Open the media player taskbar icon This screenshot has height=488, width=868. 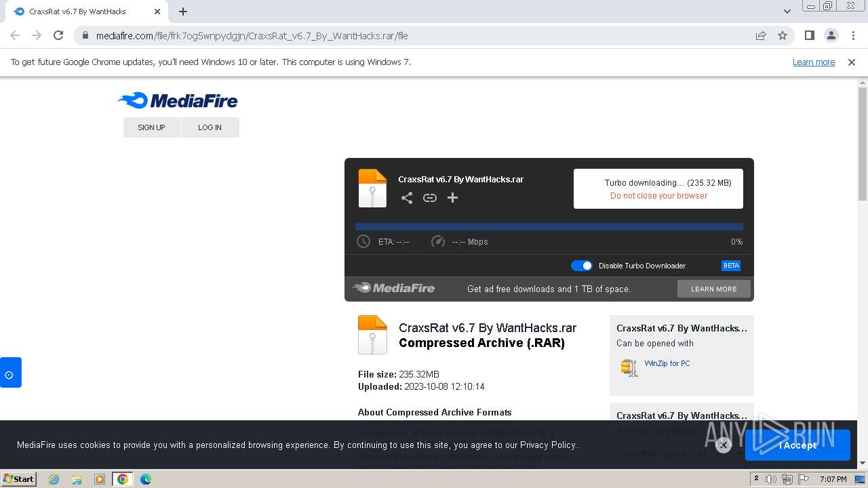point(100,479)
